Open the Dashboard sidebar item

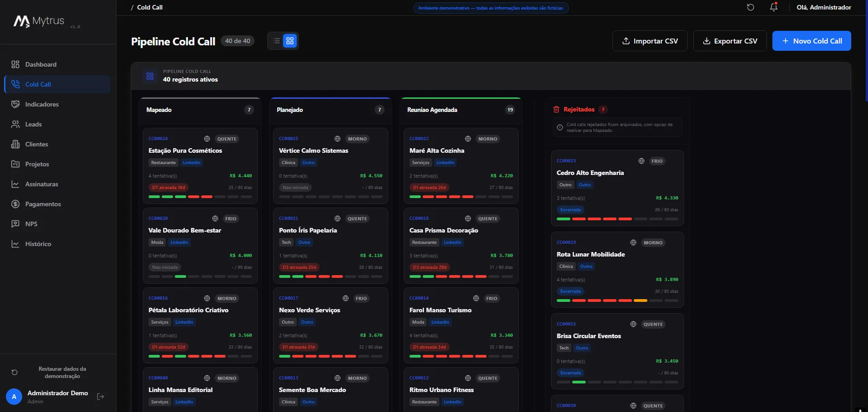58,64
